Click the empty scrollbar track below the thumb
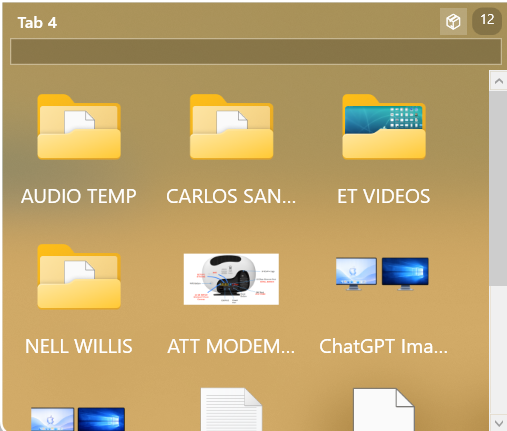 499,350
